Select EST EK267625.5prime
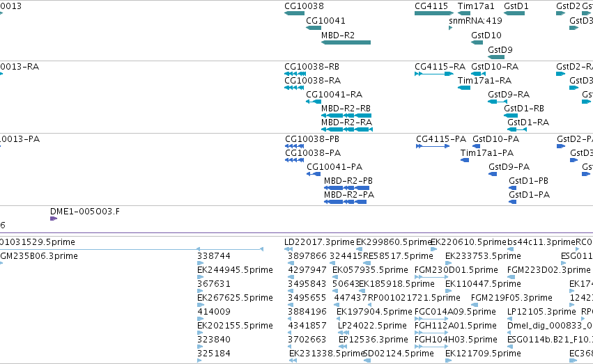This screenshot has width=593, height=364. pos(235,299)
